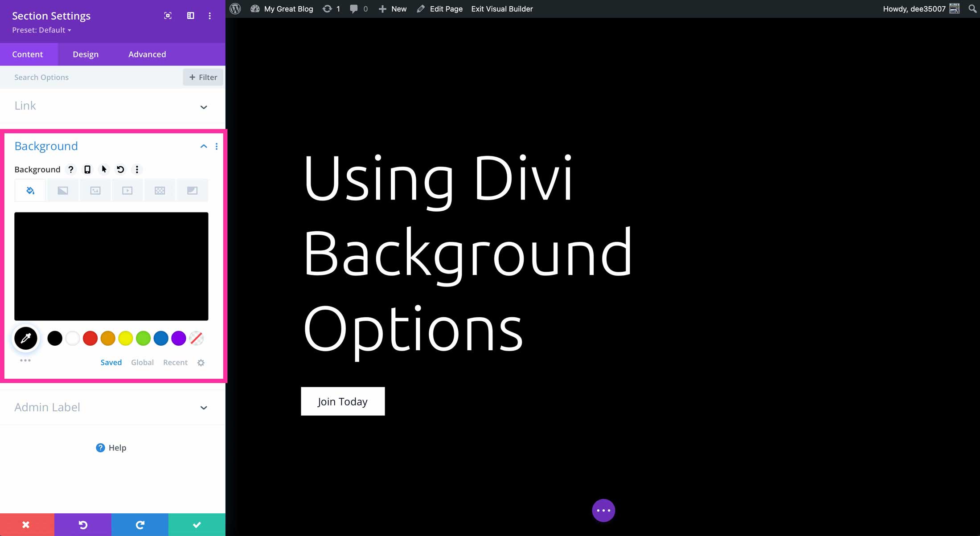Click the video background icon
980x536 pixels.
coord(127,190)
